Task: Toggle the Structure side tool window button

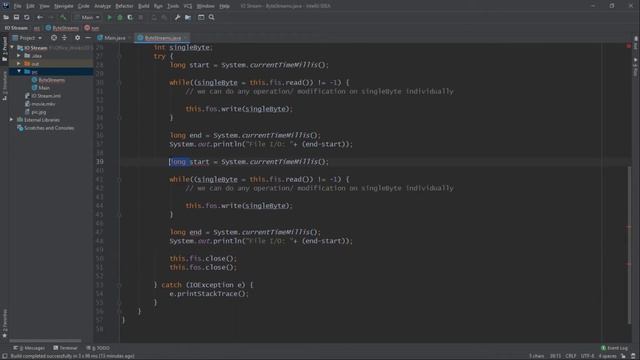Action: 4,86
